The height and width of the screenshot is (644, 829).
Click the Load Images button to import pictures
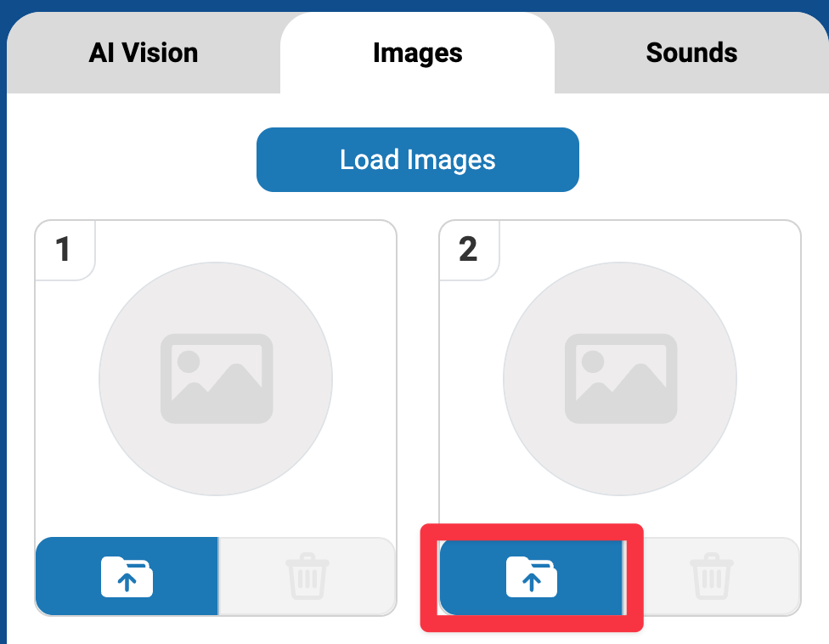[x=417, y=159]
